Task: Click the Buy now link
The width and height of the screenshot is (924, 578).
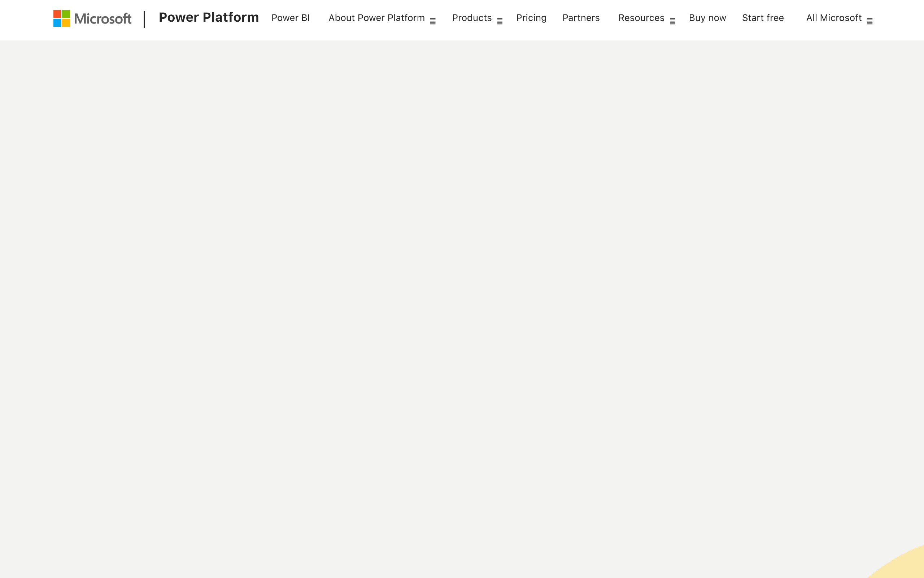Action: click(x=707, y=18)
